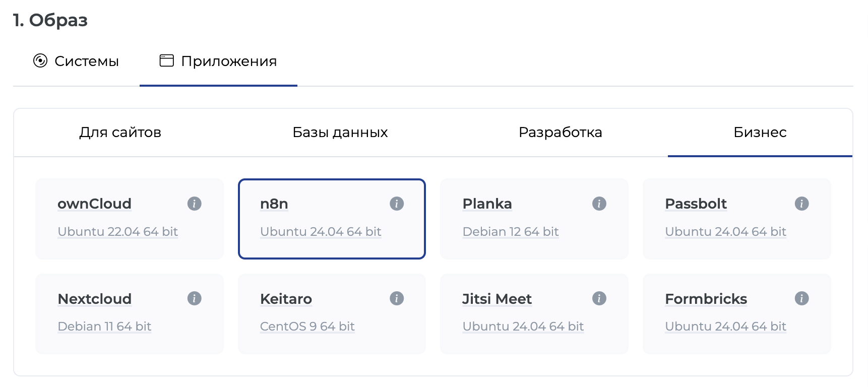The height and width of the screenshot is (387, 868).
Task: Select the Приложения tab
Action: pyautogui.click(x=218, y=61)
